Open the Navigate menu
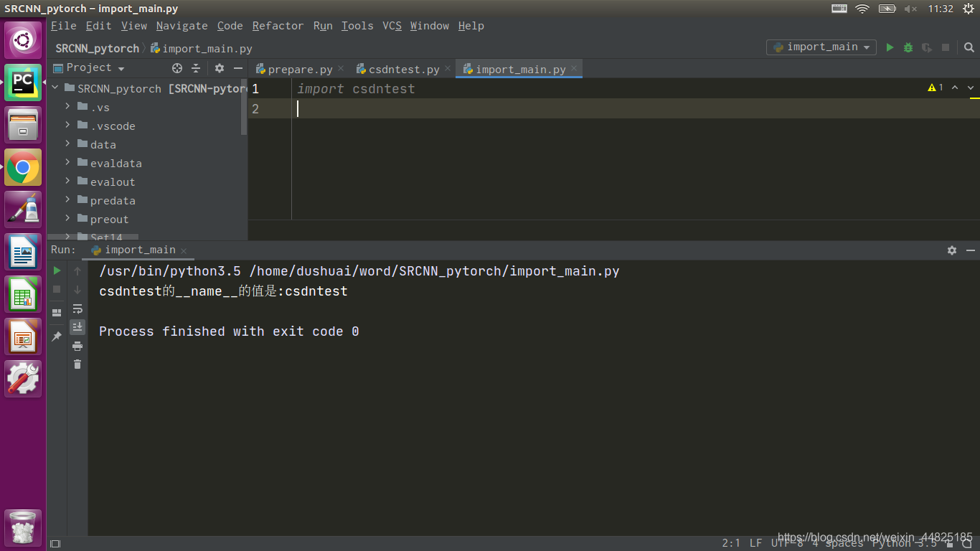The width and height of the screenshot is (980, 551). 182,26
